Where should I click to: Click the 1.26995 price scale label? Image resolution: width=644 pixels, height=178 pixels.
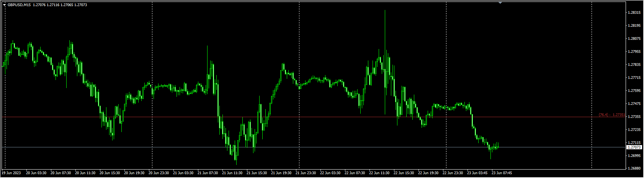click(634, 156)
